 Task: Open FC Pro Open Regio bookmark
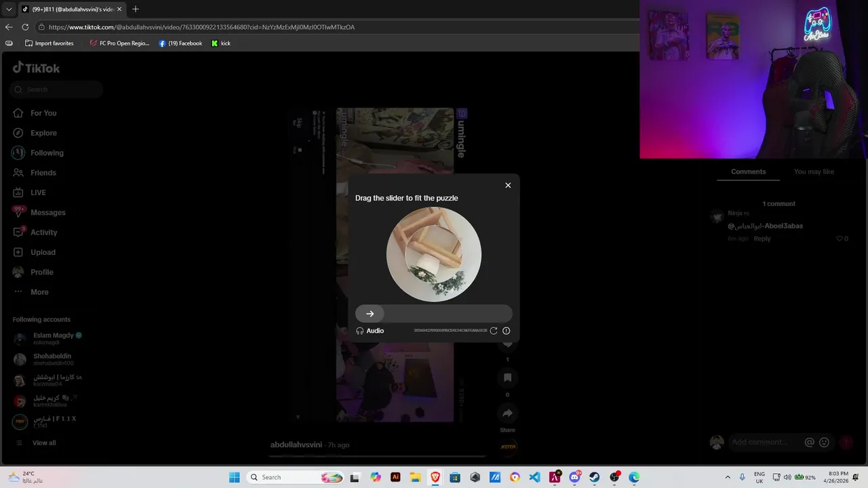[119, 43]
